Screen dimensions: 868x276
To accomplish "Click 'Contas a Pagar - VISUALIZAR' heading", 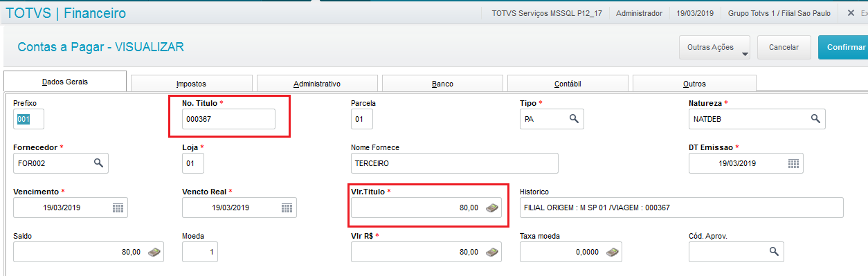I will [101, 47].
